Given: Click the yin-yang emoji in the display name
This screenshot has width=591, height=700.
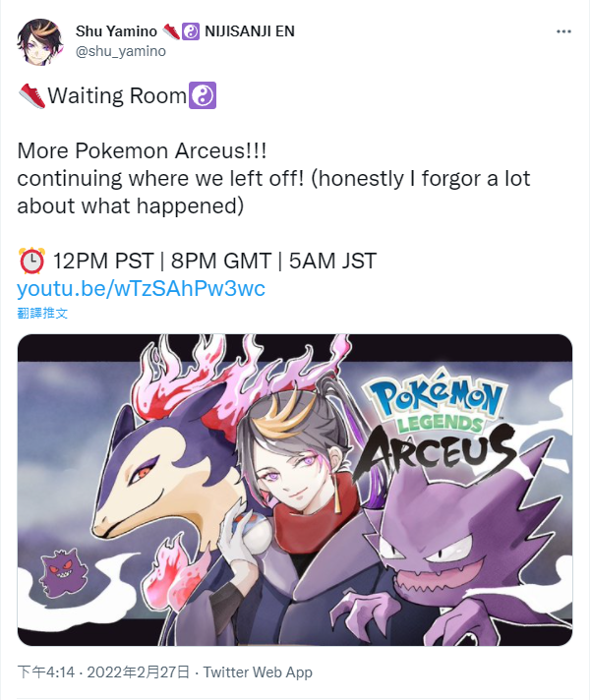Looking at the screenshot, I should tap(191, 31).
